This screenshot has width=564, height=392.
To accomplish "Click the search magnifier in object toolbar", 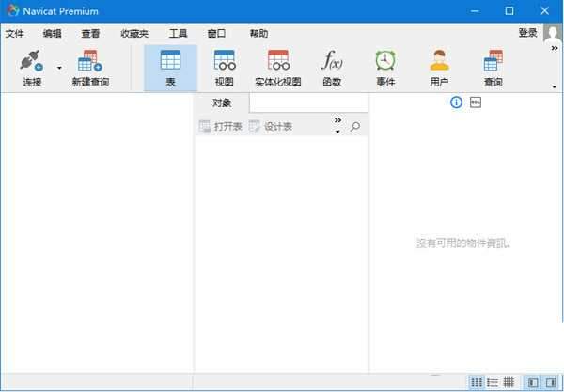I will (x=355, y=126).
